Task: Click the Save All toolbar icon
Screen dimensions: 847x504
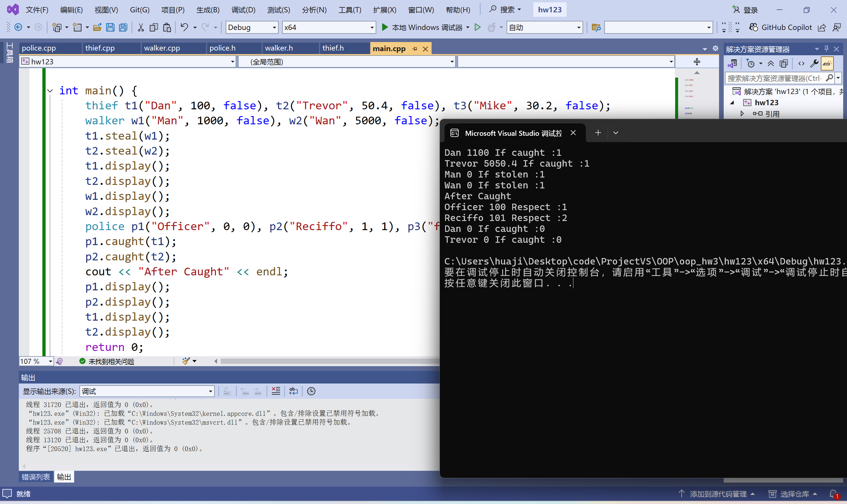Action: 123,28
